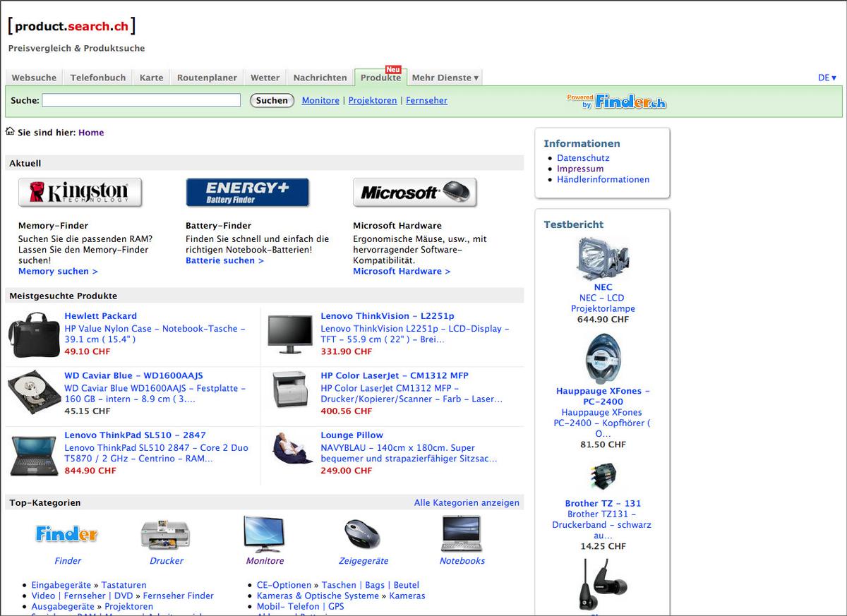847x616 pixels.
Task: Select the price '49.10 CHF'
Action: 88,351
